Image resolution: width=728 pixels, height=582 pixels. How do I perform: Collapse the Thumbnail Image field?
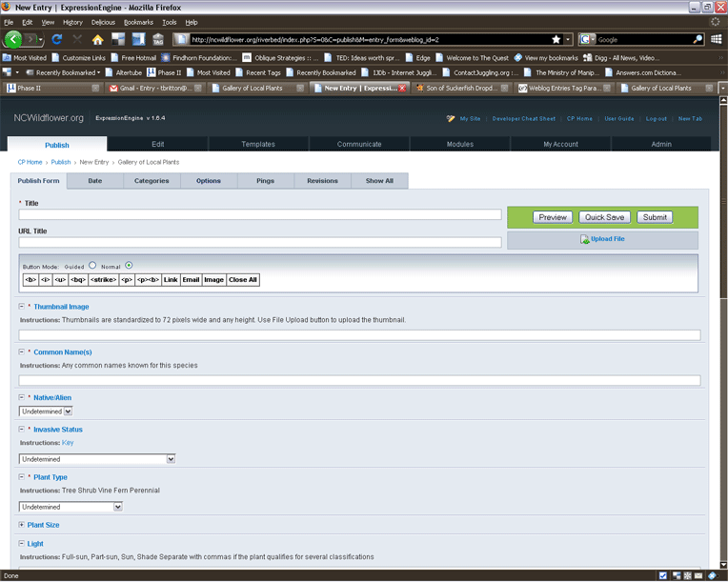(22, 307)
